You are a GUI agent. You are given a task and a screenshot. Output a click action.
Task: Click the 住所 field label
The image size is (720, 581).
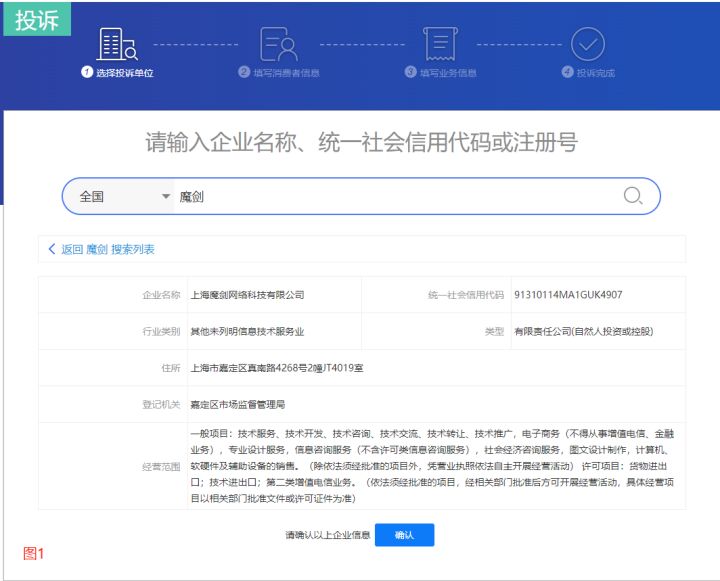point(171,368)
